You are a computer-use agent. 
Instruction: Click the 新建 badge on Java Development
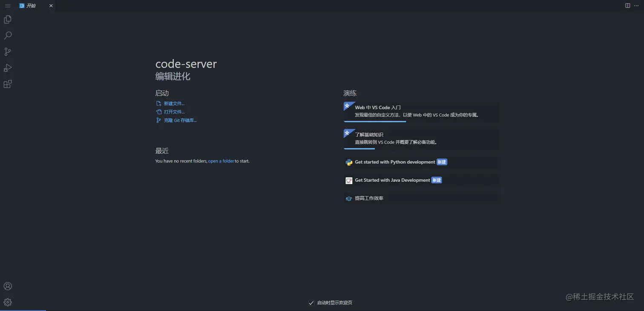[x=437, y=180]
